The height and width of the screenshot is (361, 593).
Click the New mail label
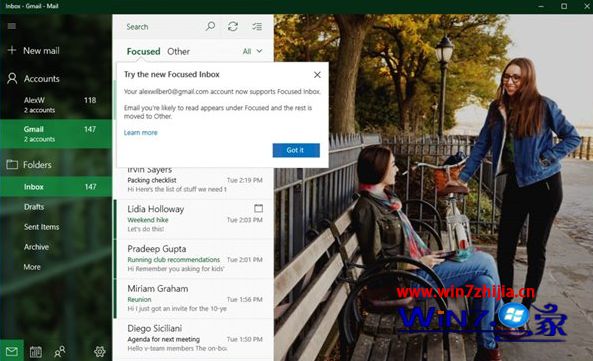(x=41, y=50)
